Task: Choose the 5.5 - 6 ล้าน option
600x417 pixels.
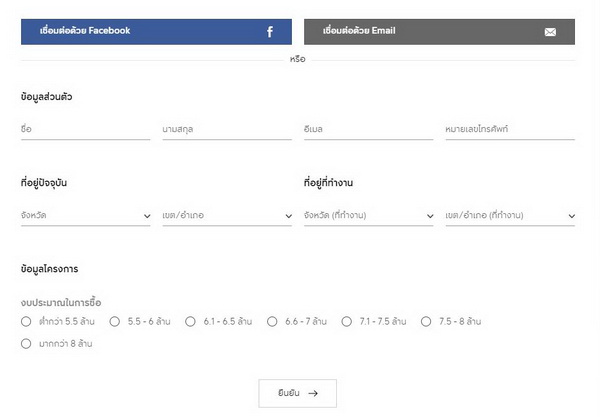Action: 115,322
